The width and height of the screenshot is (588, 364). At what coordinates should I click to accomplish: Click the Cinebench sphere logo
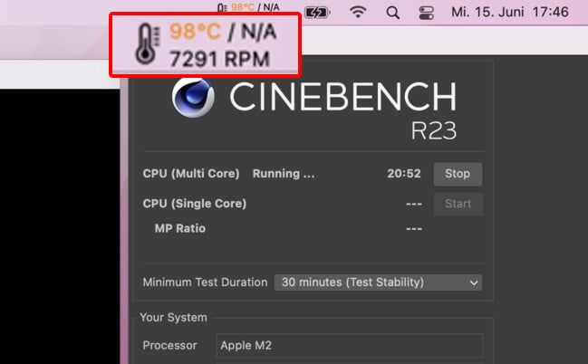[193, 97]
